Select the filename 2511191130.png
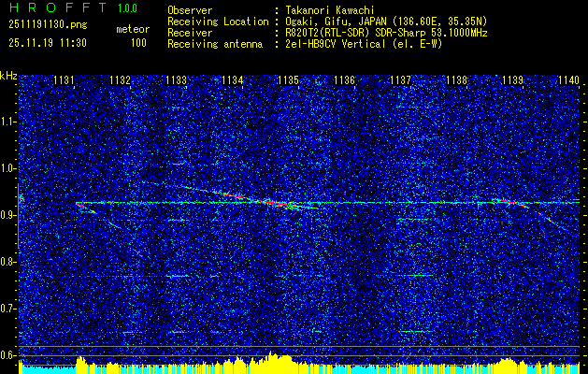The width and height of the screenshot is (588, 374). click(48, 25)
